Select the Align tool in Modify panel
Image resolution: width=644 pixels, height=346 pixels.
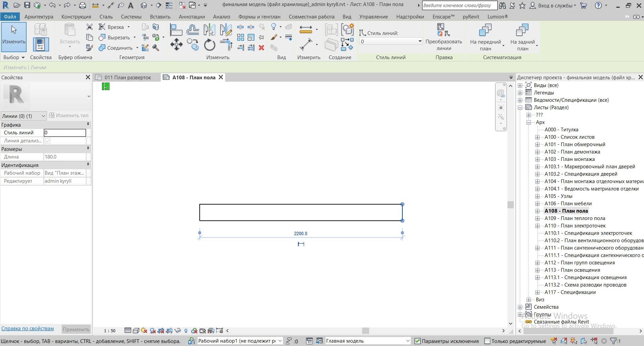click(x=176, y=30)
